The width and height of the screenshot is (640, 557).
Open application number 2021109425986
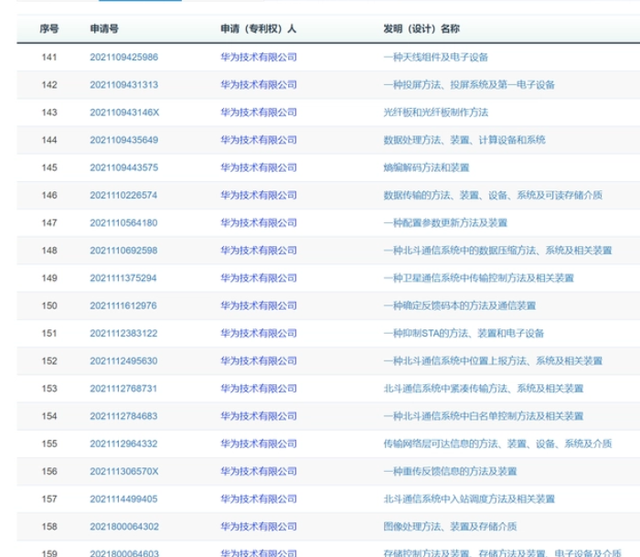click(124, 57)
